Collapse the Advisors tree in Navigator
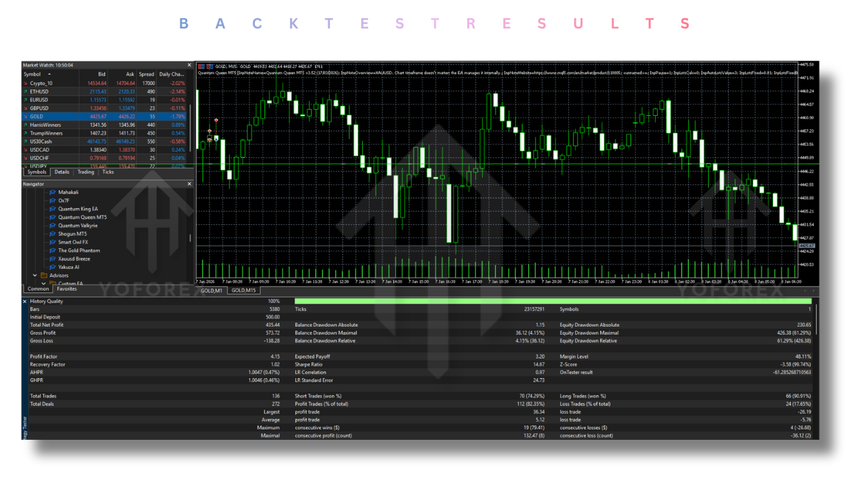 tap(34, 276)
